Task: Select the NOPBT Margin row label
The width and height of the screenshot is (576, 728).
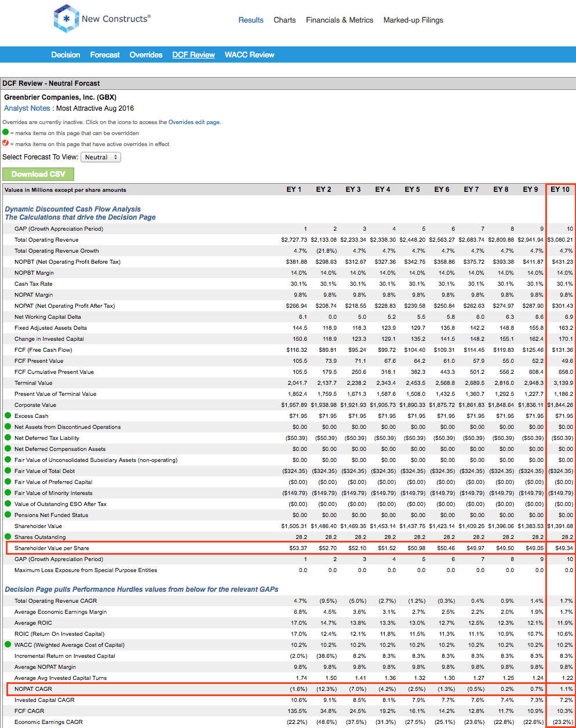Action: click(x=34, y=272)
